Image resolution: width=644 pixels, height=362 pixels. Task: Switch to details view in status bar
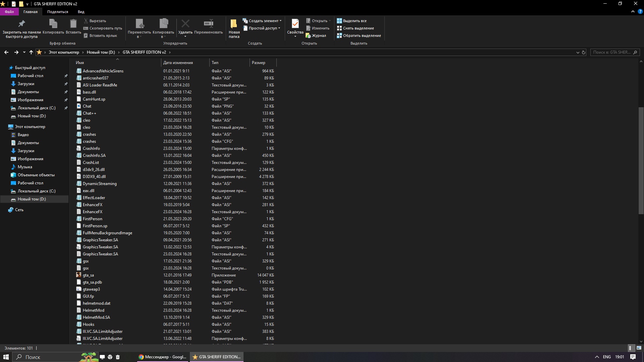[x=630, y=348]
